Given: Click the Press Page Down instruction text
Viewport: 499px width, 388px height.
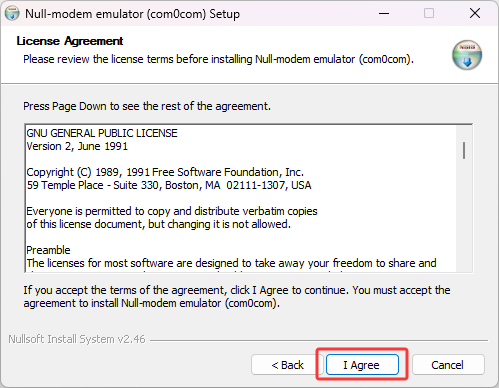Looking at the screenshot, I should 147,106.
